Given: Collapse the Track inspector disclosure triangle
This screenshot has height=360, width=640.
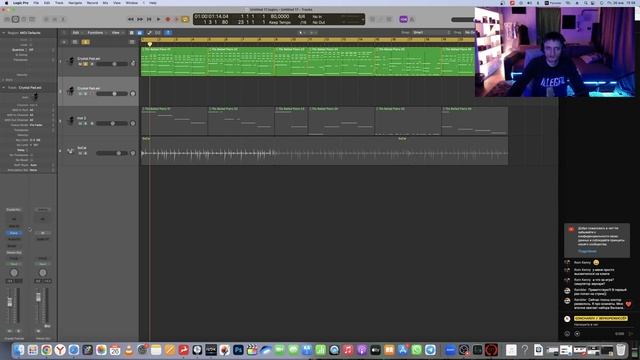Looking at the screenshot, I should point(4,87).
